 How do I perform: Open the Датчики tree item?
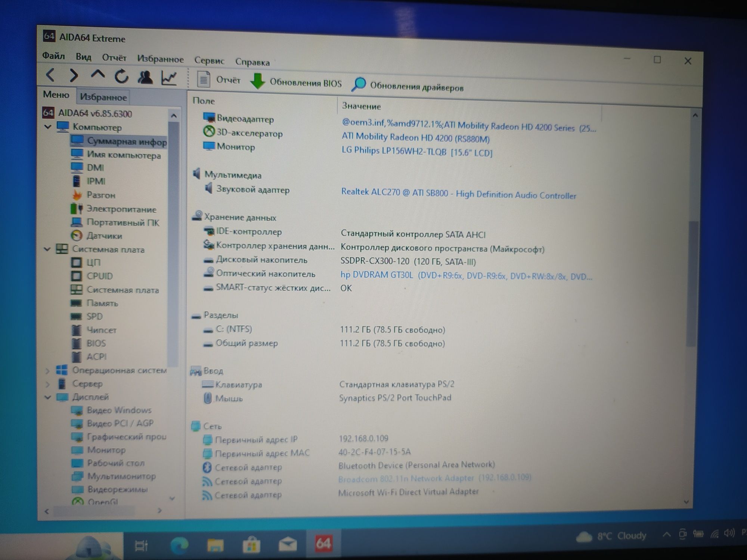(x=96, y=236)
